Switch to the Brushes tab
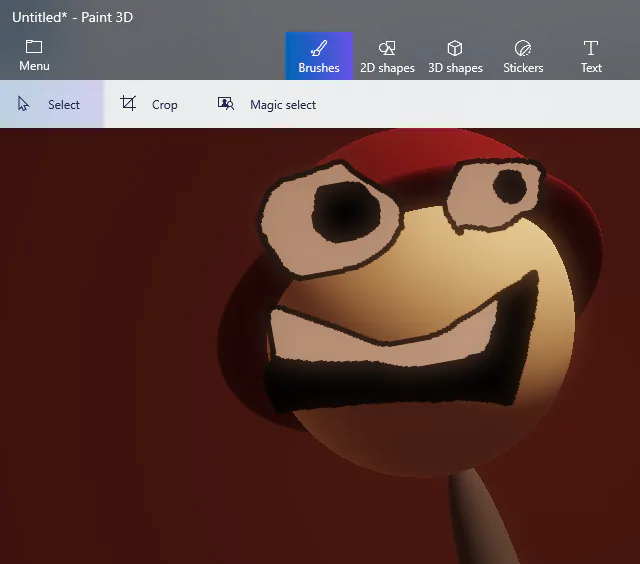The width and height of the screenshot is (640, 564). [319, 56]
